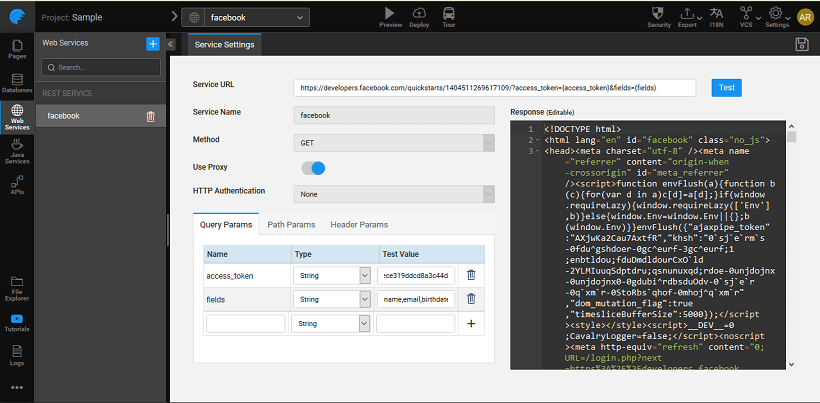This screenshot has height=403, width=820.
Task: Add new query param row with plus
Action: click(471, 324)
